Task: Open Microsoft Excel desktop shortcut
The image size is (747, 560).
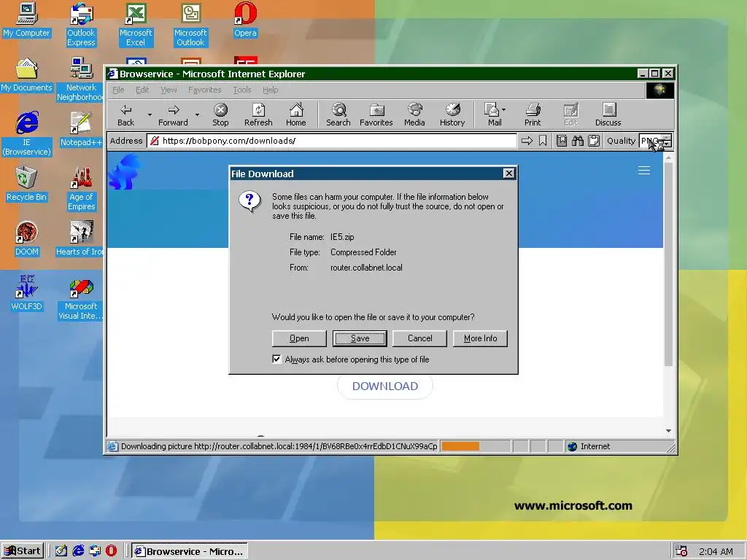Action: tap(136, 25)
